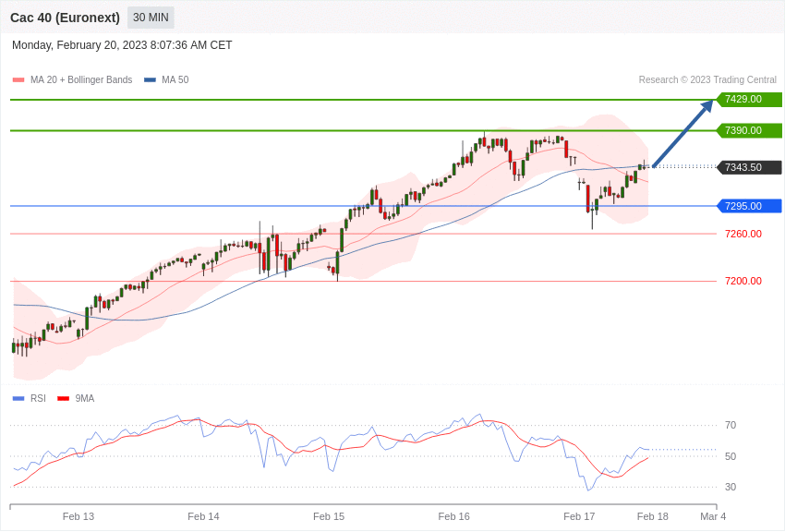The image size is (785, 532).
Task: Click the RSI 70 level label
Action: 731,425
